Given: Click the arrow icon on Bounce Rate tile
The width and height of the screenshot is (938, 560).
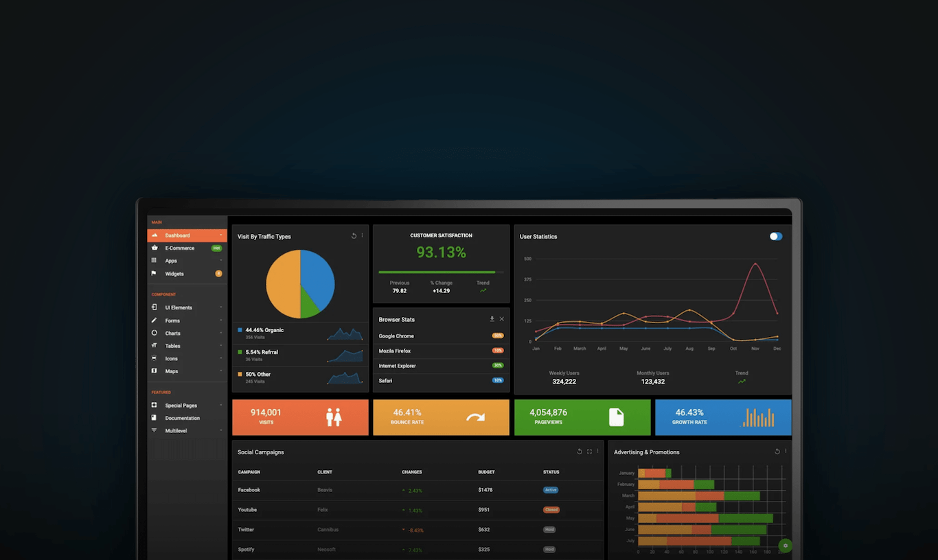Looking at the screenshot, I should (475, 417).
